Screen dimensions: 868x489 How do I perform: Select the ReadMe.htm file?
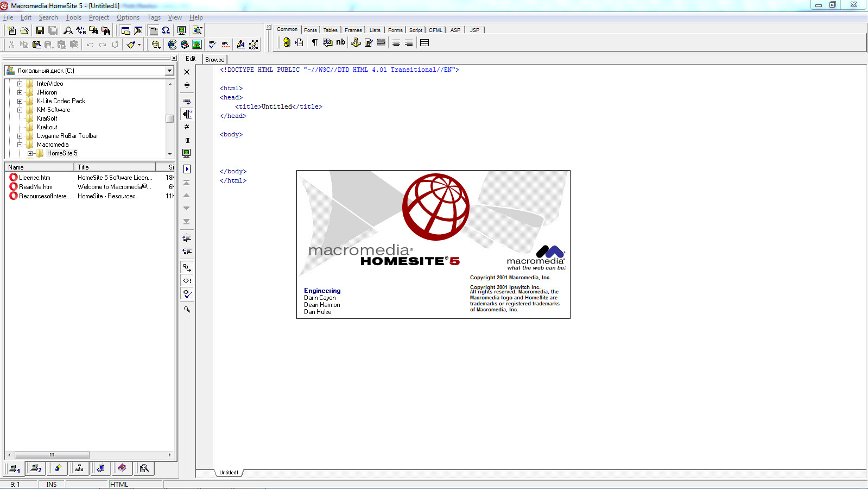pos(36,187)
